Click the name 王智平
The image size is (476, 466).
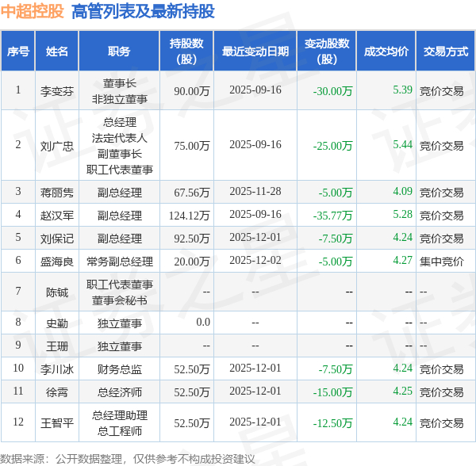click(57, 423)
